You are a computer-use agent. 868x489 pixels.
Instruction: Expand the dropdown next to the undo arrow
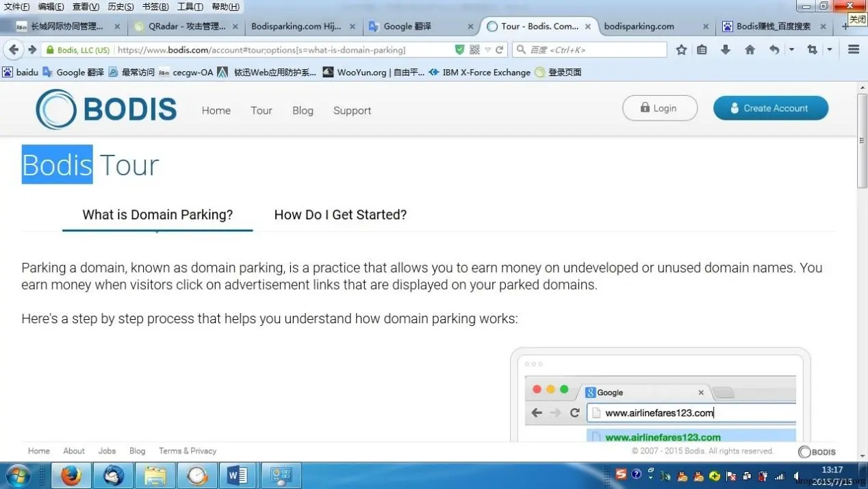pos(791,50)
